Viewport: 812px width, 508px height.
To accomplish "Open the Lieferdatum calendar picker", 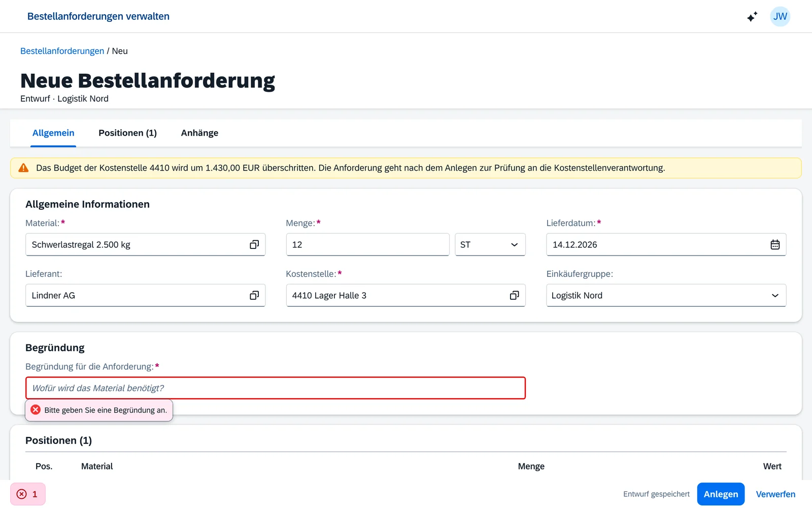I will pyautogui.click(x=775, y=245).
